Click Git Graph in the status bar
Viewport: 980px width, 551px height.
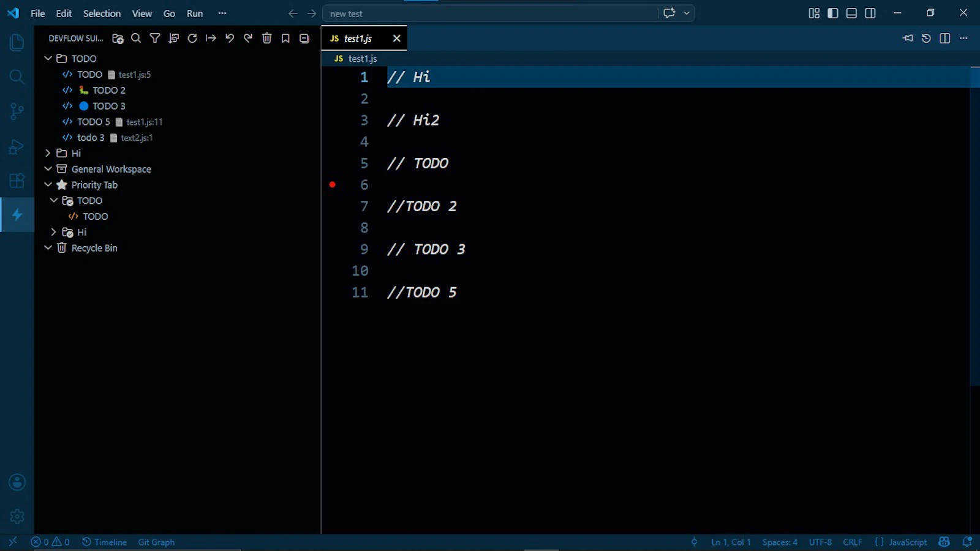156,542
